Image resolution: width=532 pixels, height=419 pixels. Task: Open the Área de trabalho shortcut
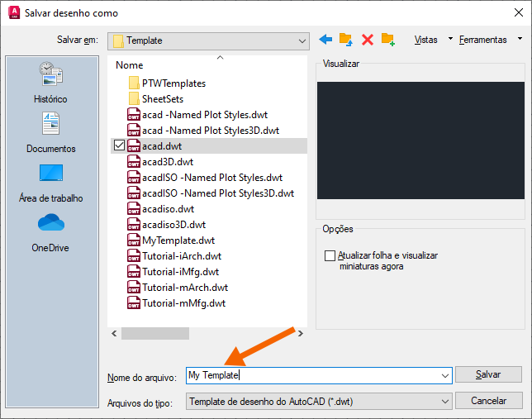coord(51,183)
